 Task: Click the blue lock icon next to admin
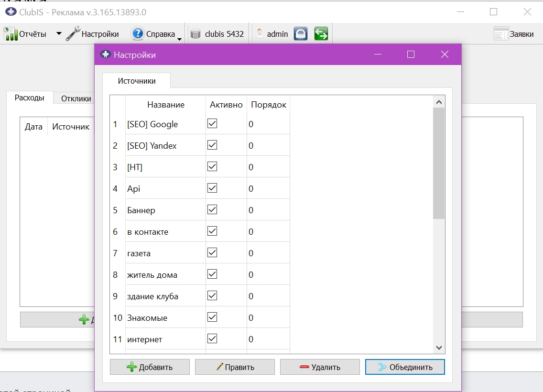pos(301,33)
